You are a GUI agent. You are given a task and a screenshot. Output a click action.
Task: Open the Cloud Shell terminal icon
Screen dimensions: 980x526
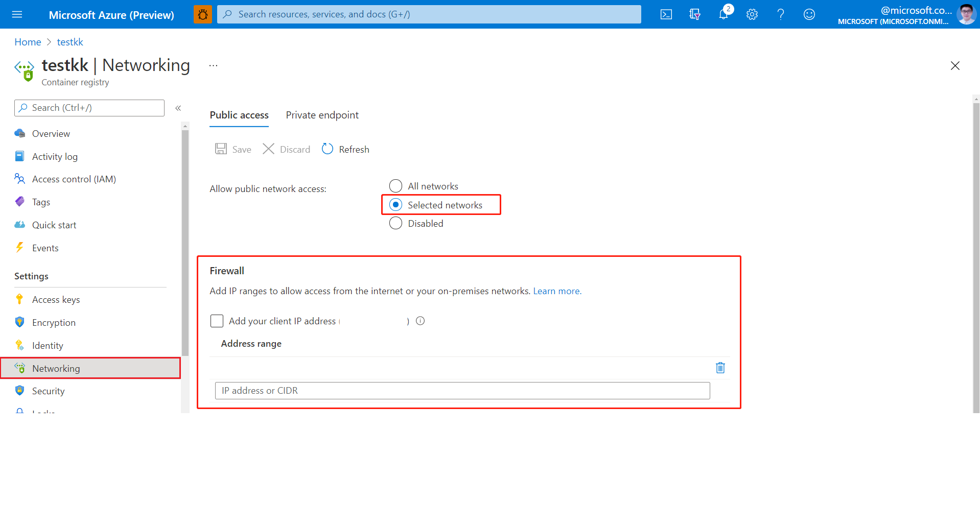click(666, 14)
